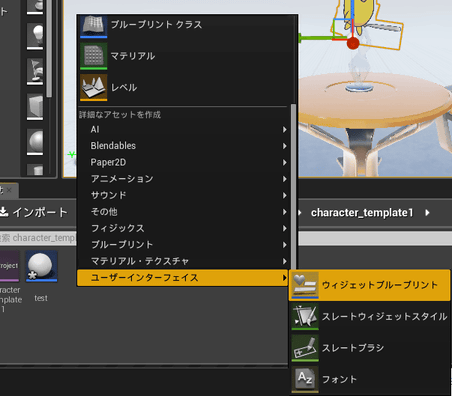Expand the Blendables submenu

click(x=182, y=146)
